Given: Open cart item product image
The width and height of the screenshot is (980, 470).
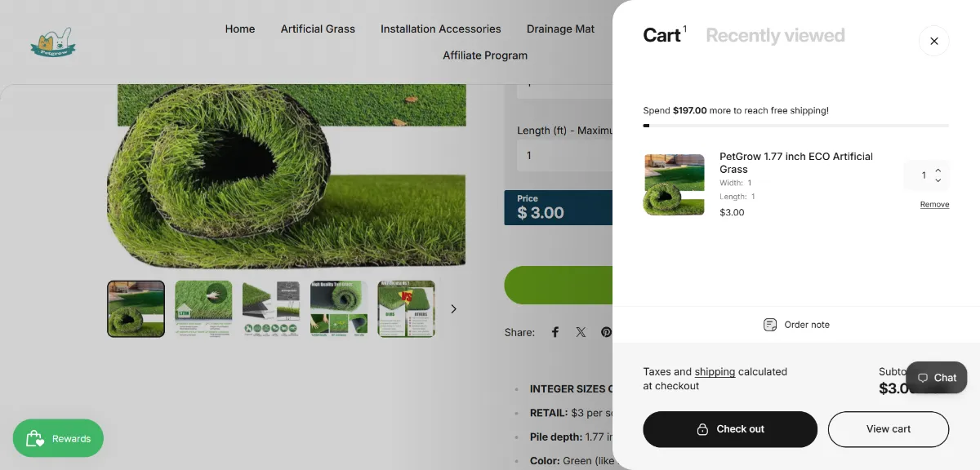Looking at the screenshot, I should coord(674,184).
